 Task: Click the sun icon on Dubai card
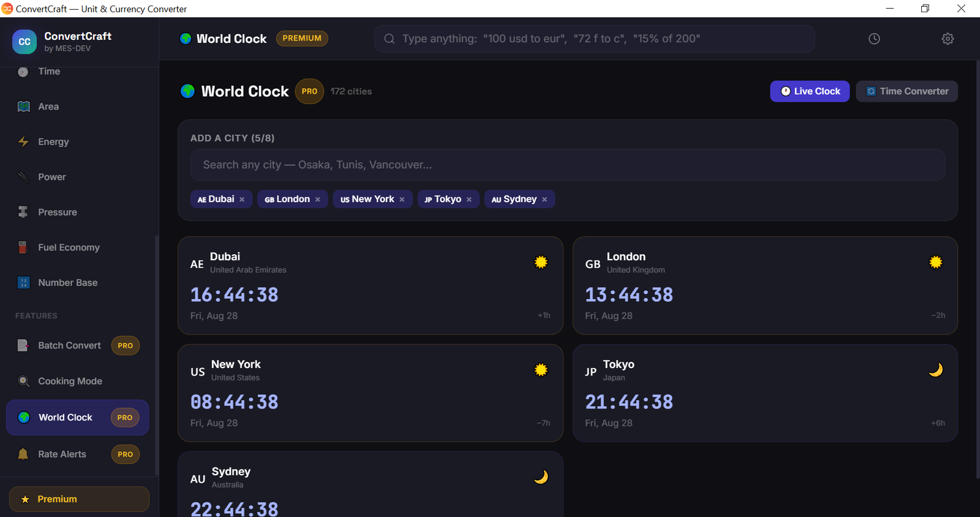click(541, 262)
